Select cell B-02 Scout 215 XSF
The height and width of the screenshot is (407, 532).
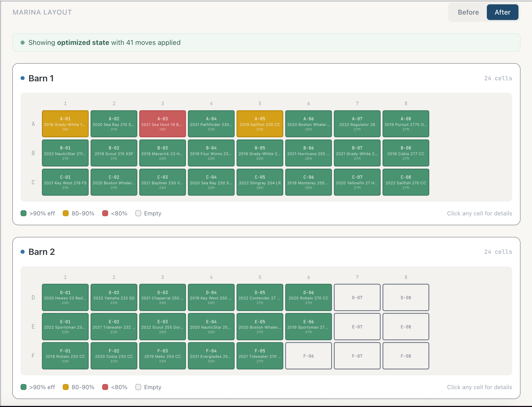(114, 153)
